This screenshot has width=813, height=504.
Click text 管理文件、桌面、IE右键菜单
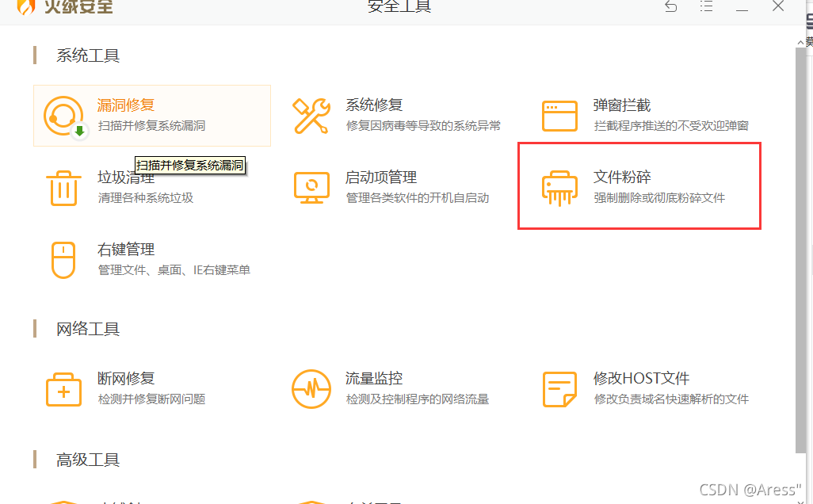174,270
